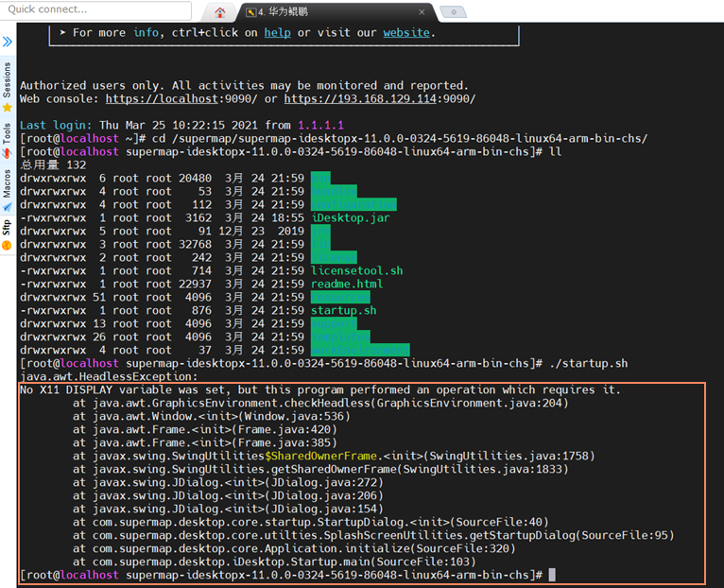Open the Macros sidebar panel
724x588 pixels.
[x=8, y=184]
